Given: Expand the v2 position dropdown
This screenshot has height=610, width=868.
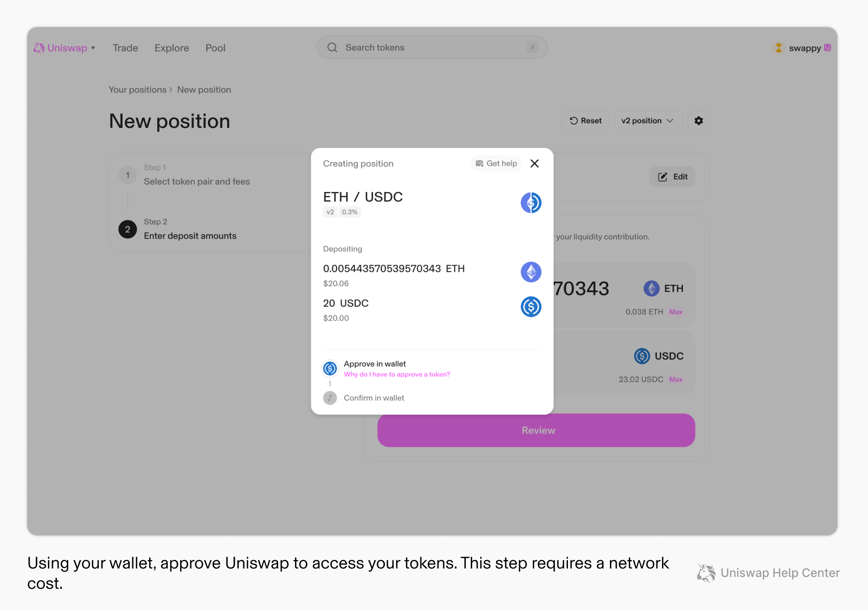Looking at the screenshot, I should click(x=648, y=121).
